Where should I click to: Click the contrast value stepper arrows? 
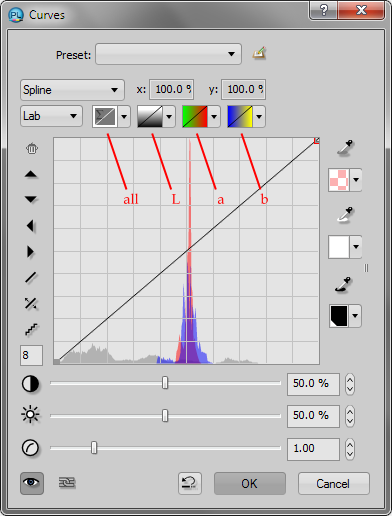(350, 384)
